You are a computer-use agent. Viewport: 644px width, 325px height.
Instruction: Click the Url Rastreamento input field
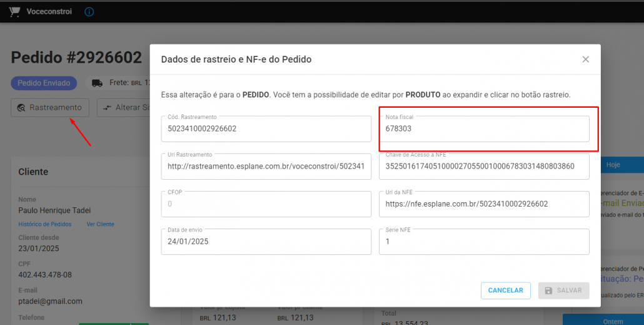[x=266, y=167]
